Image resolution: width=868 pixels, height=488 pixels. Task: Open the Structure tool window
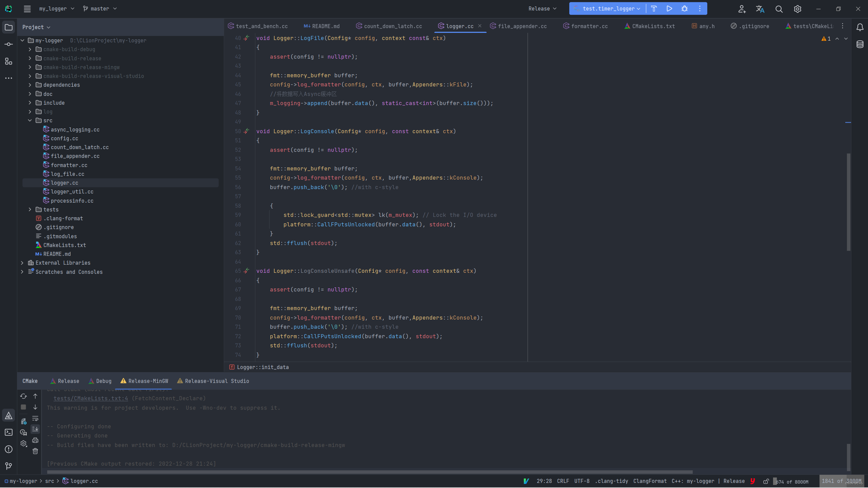8,61
